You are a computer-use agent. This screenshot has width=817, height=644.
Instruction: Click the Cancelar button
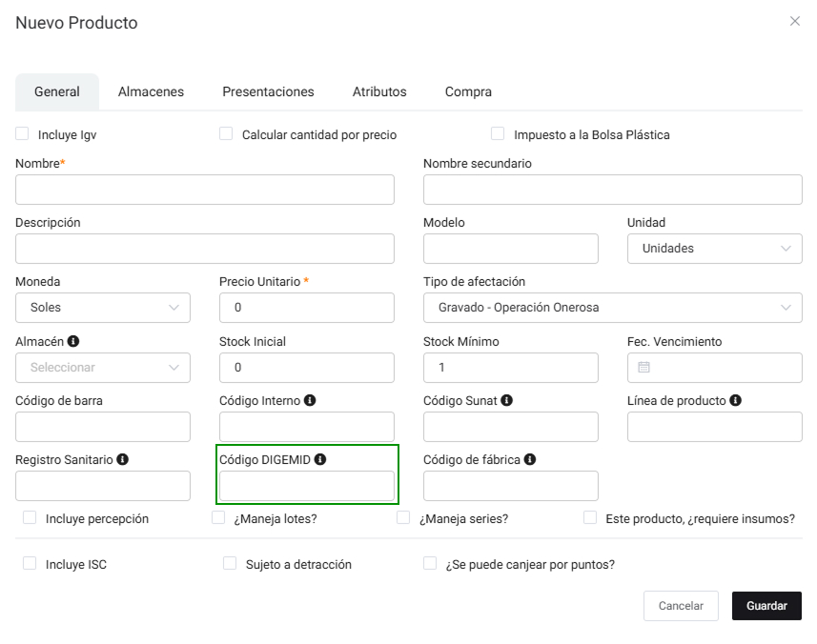tap(681, 606)
